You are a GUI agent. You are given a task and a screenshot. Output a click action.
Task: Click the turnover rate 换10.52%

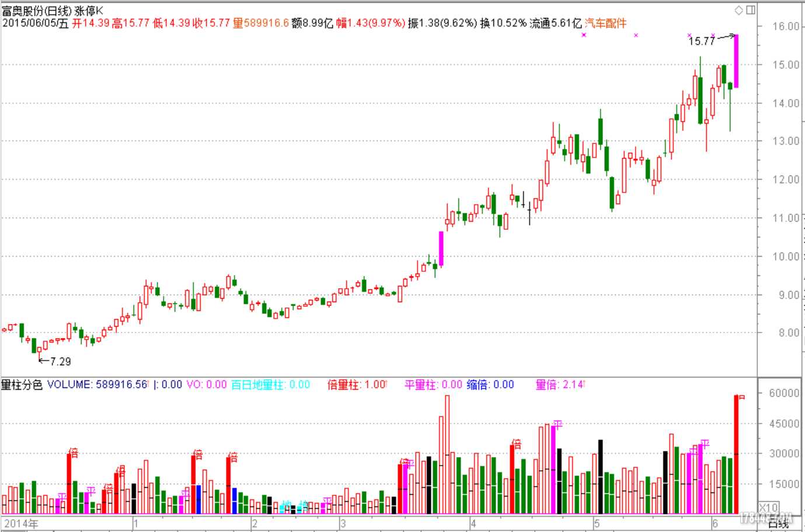point(504,23)
